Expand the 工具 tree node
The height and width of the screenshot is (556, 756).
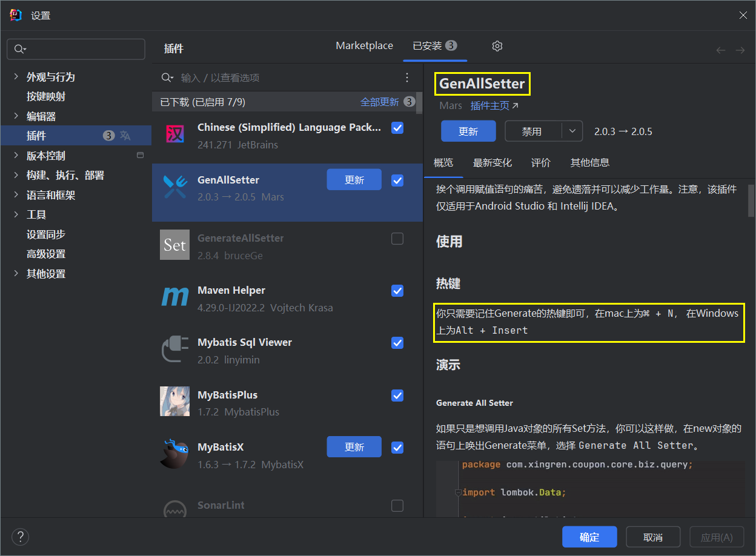(16, 214)
